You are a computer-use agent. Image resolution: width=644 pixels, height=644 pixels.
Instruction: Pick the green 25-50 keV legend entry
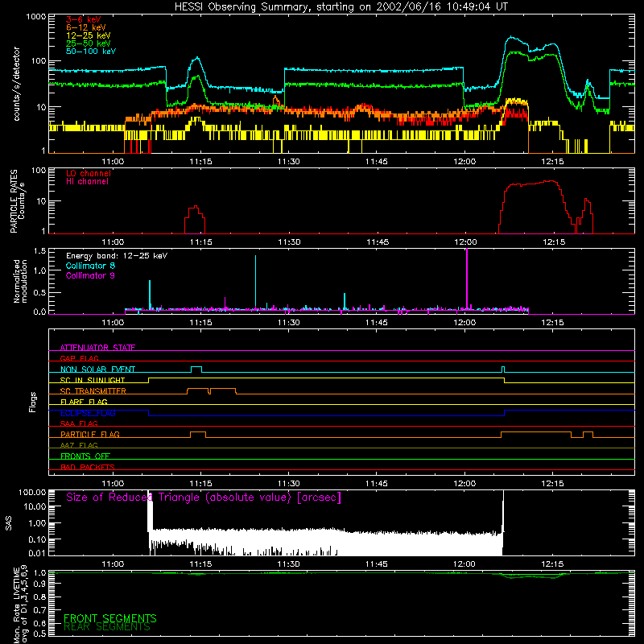[89, 43]
